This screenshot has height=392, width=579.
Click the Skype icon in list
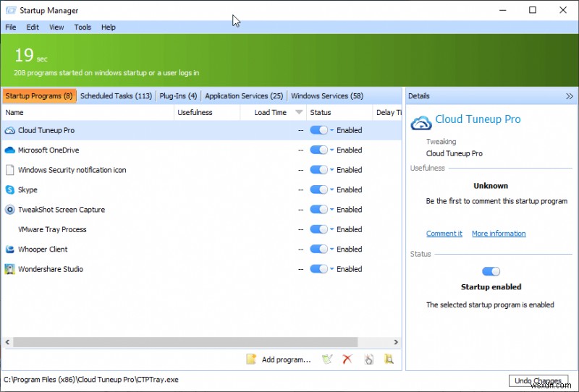(x=10, y=189)
